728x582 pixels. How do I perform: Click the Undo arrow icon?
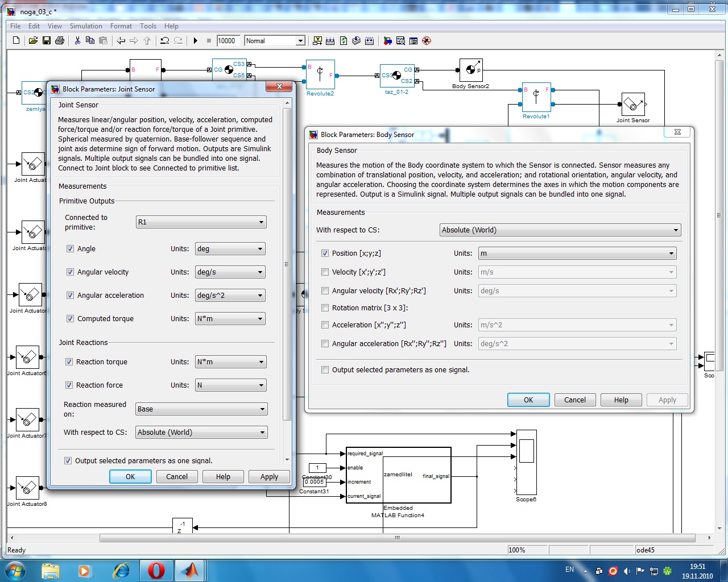pyautogui.click(x=164, y=40)
